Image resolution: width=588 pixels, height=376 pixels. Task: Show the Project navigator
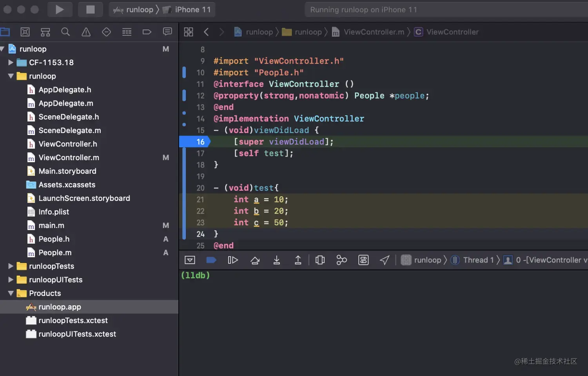pos(5,32)
